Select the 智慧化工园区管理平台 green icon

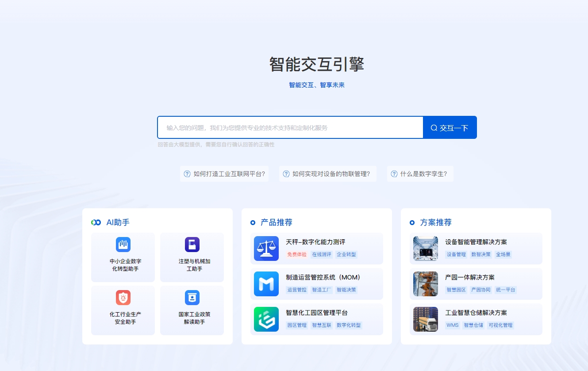pyautogui.click(x=266, y=319)
